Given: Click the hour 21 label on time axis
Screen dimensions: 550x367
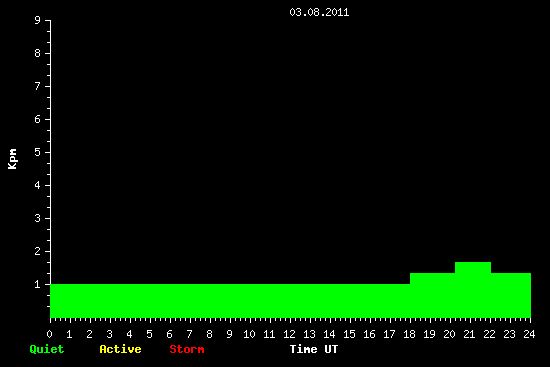Looking at the screenshot, I should point(469,334).
